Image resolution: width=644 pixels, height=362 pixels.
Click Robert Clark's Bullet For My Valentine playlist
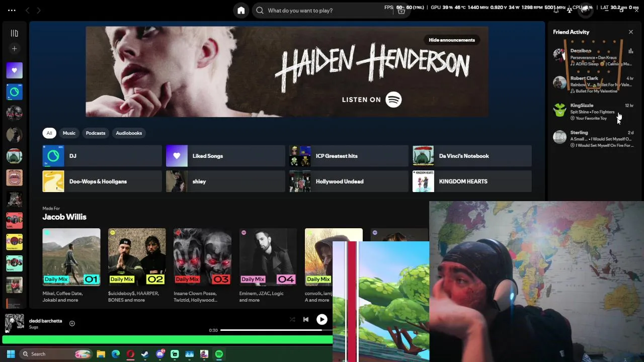point(596,92)
